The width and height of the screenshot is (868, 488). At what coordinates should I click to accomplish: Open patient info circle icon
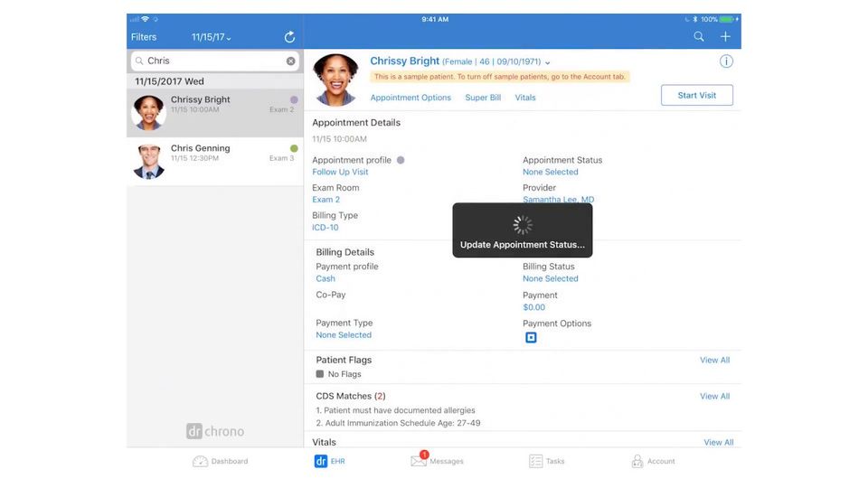pyautogui.click(x=726, y=61)
